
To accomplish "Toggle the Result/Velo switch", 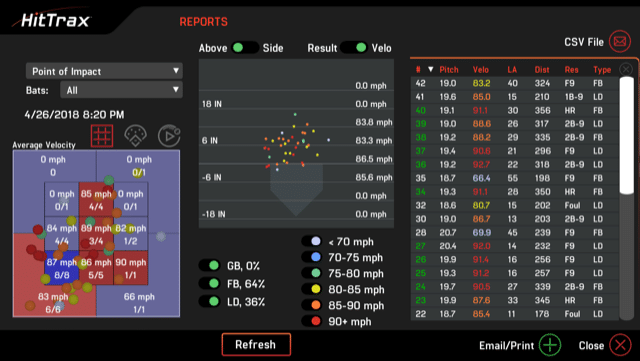I will tap(354, 48).
